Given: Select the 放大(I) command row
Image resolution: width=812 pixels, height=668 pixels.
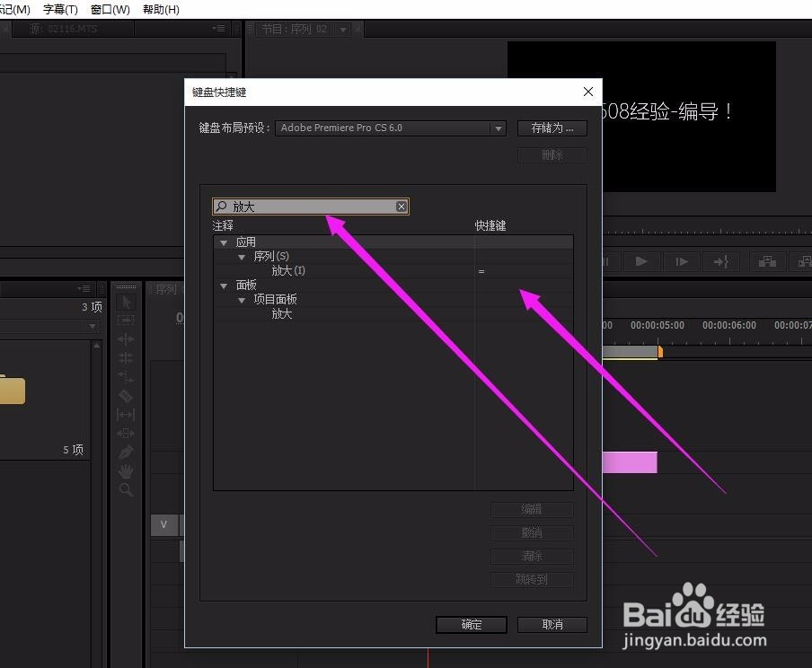Looking at the screenshot, I should coord(393,271).
